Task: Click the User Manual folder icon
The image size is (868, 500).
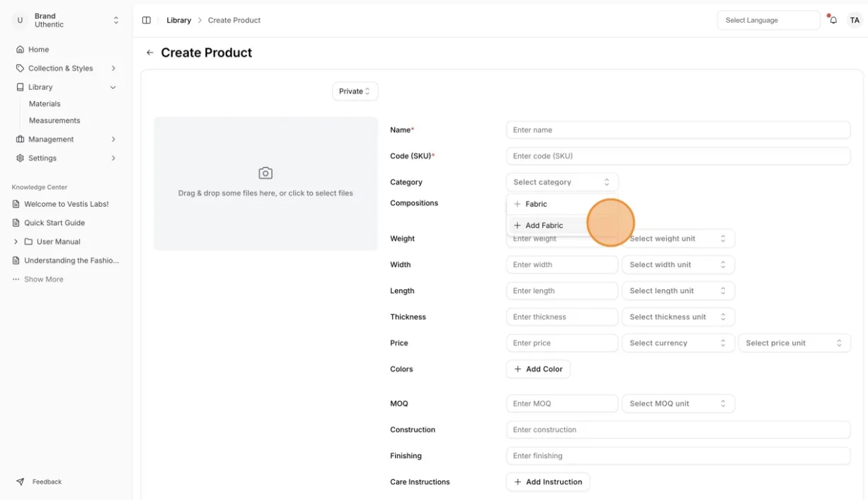Action: pyautogui.click(x=28, y=242)
